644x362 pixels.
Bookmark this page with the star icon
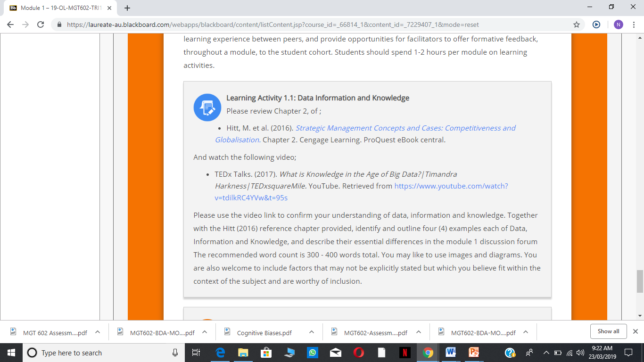click(x=576, y=25)
